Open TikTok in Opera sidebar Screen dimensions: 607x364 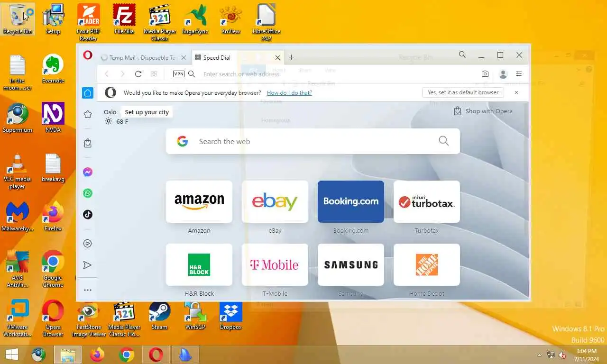point(88,214)
